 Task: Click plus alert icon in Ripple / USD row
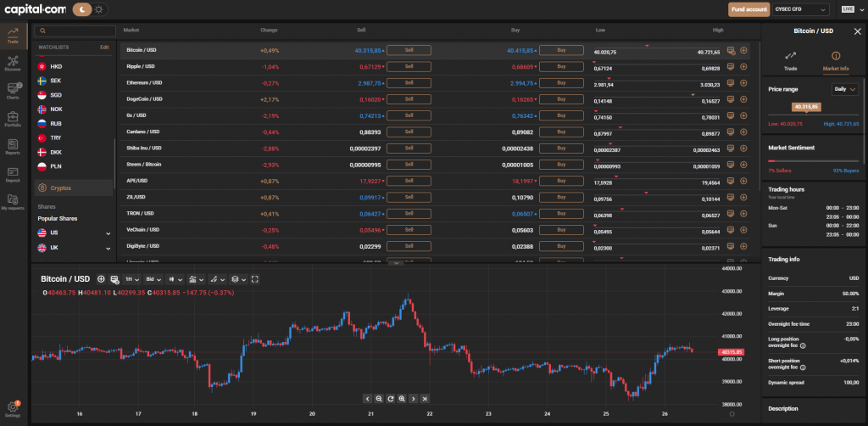click(x=743, y=66)
